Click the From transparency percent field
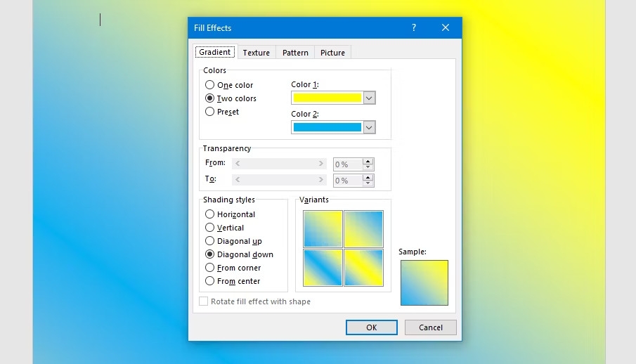 tap(348, 164)
